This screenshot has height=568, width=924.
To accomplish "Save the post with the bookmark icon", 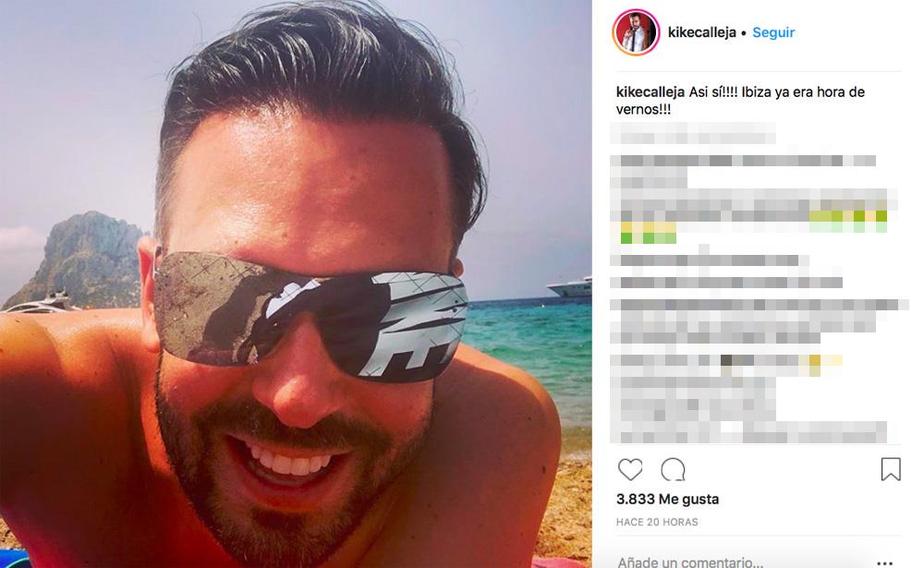I will coord(891,469).
